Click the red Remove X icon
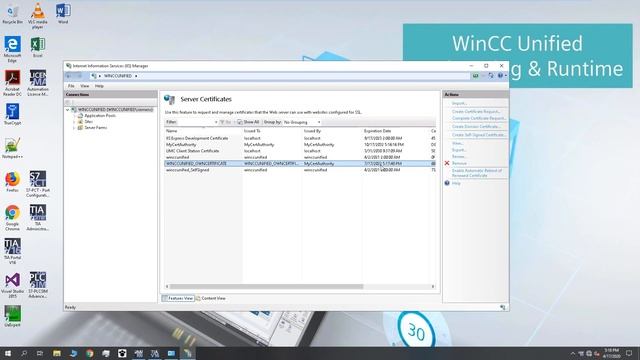 447,163
